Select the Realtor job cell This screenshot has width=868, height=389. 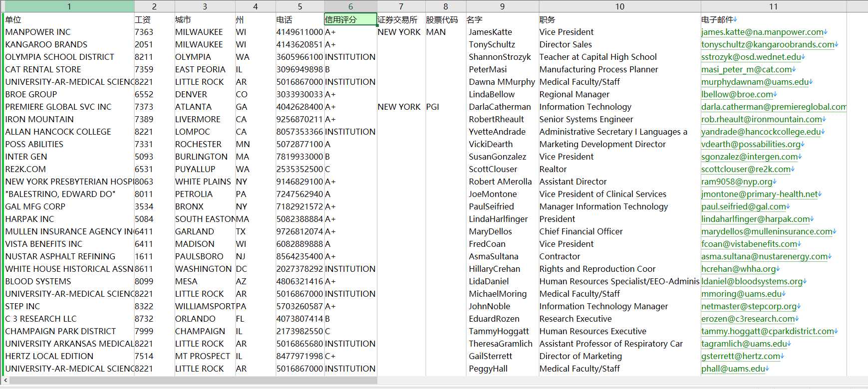pyautogui.click(x=619, y=169)
